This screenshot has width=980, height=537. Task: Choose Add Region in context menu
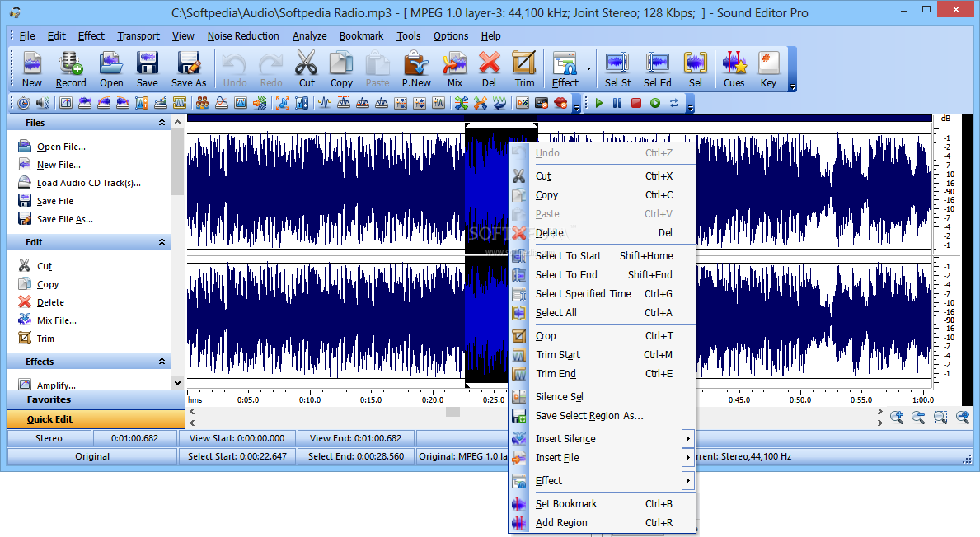pos(603,522)
